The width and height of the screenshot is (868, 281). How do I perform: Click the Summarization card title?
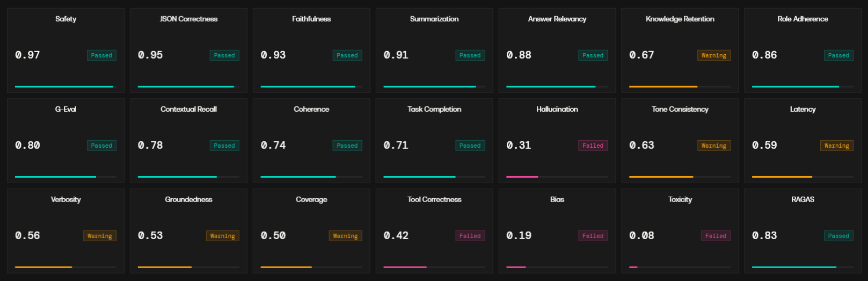(434, 19)
